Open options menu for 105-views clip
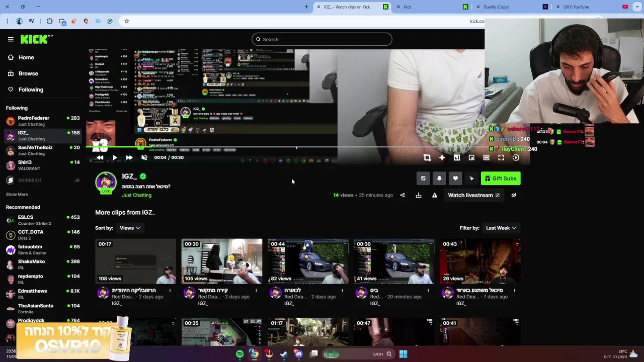The image size is (644, 362). [256, 290]
